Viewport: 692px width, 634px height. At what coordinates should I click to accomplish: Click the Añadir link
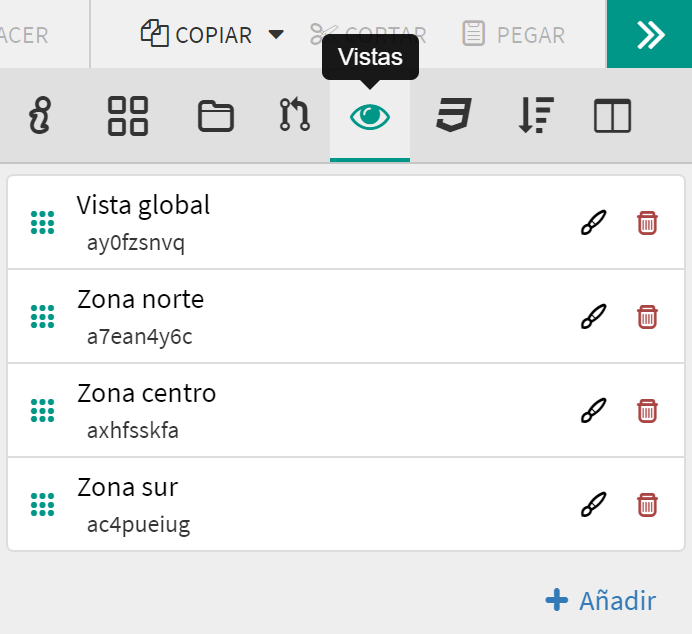601,600
